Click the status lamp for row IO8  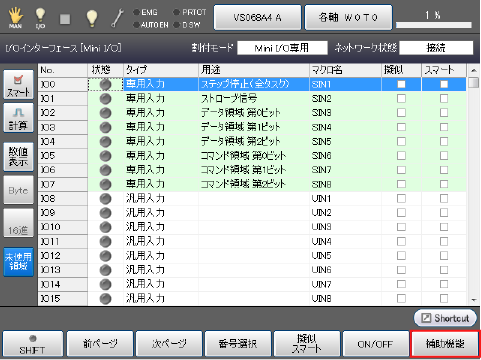105,199
